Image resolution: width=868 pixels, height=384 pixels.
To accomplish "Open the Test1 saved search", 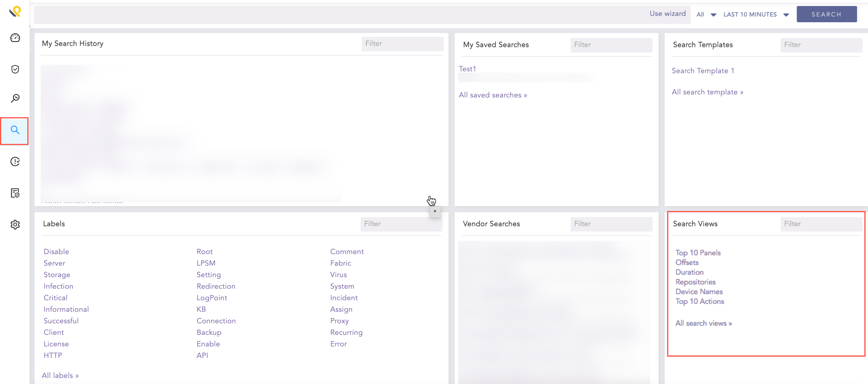I will click(467, 68).
